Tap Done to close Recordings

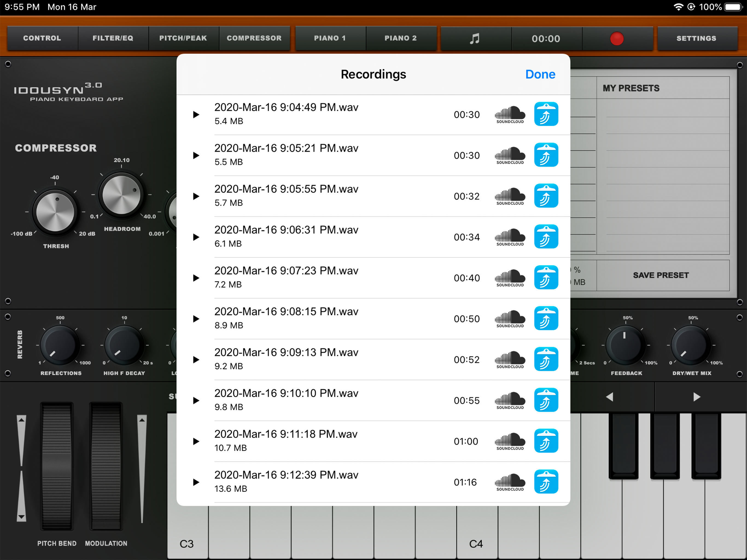540,74
